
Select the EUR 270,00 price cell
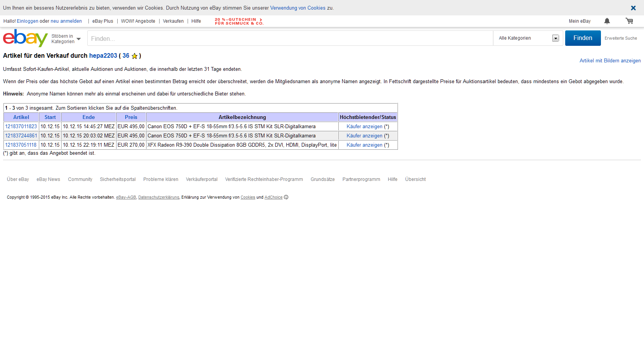[131, 145]
